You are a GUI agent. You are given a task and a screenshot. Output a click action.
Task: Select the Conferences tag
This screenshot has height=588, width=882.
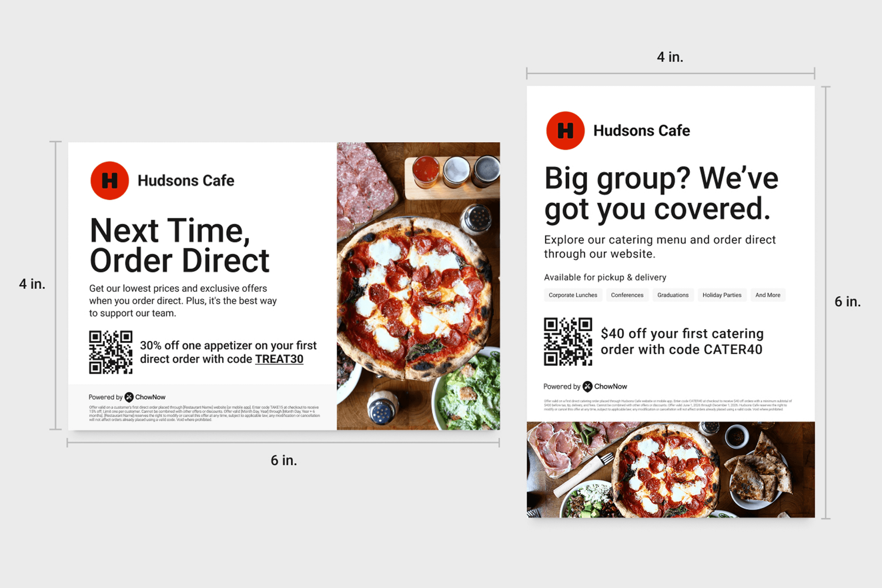(x=627, y=295)
